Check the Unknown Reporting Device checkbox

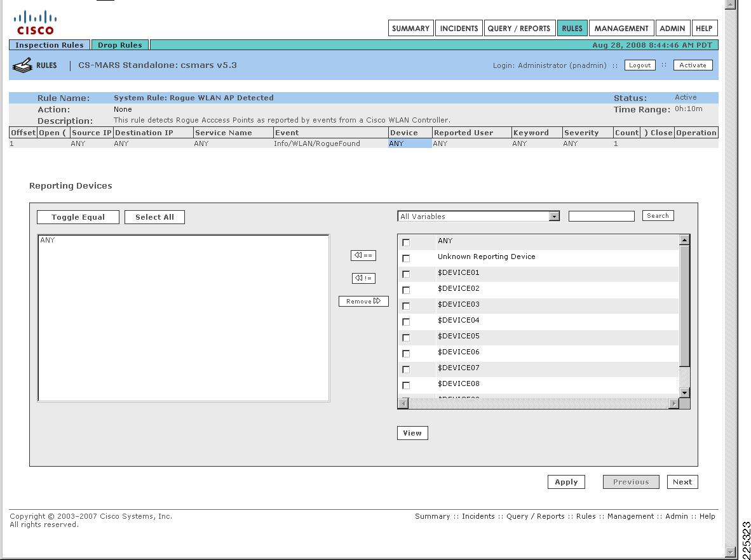pos(406,258)
